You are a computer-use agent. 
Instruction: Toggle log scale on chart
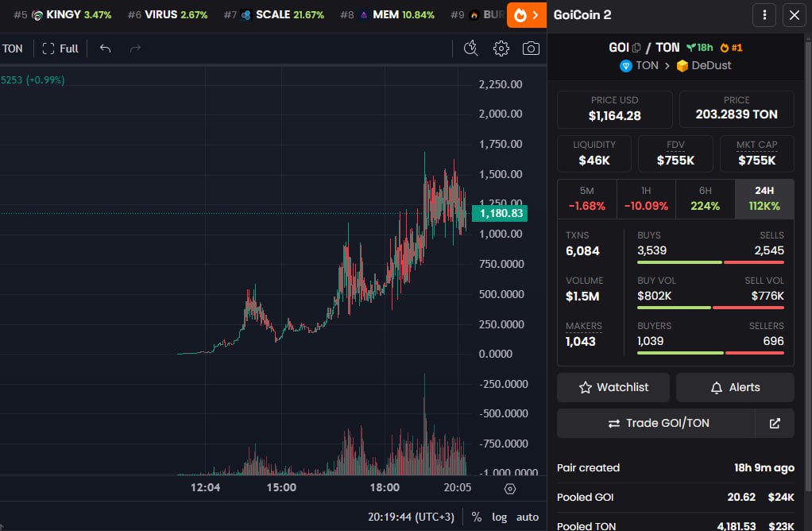coord(499,517)
